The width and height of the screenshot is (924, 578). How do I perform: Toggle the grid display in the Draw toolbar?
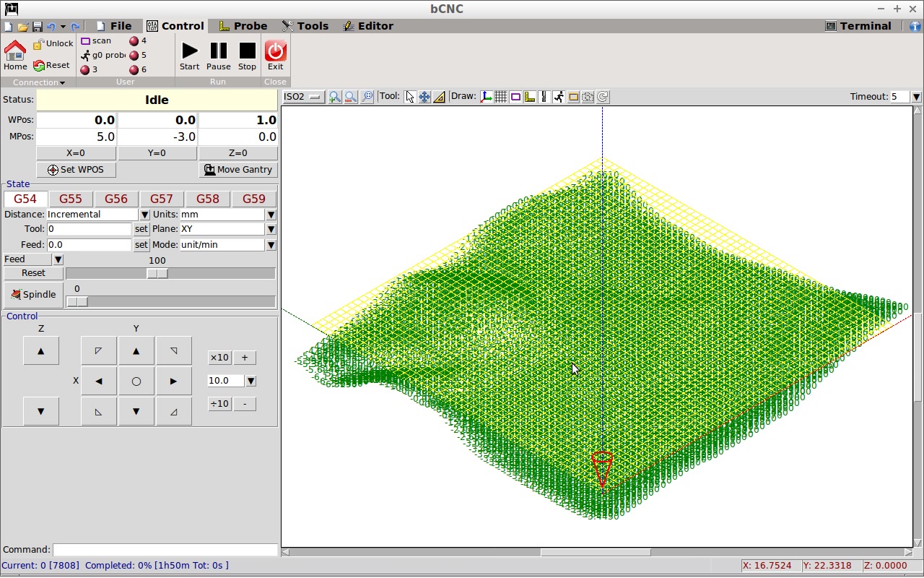pos(501,96)
